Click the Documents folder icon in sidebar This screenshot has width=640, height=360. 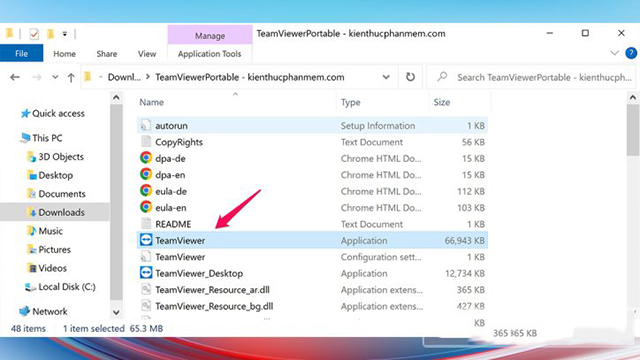point(31,193)
